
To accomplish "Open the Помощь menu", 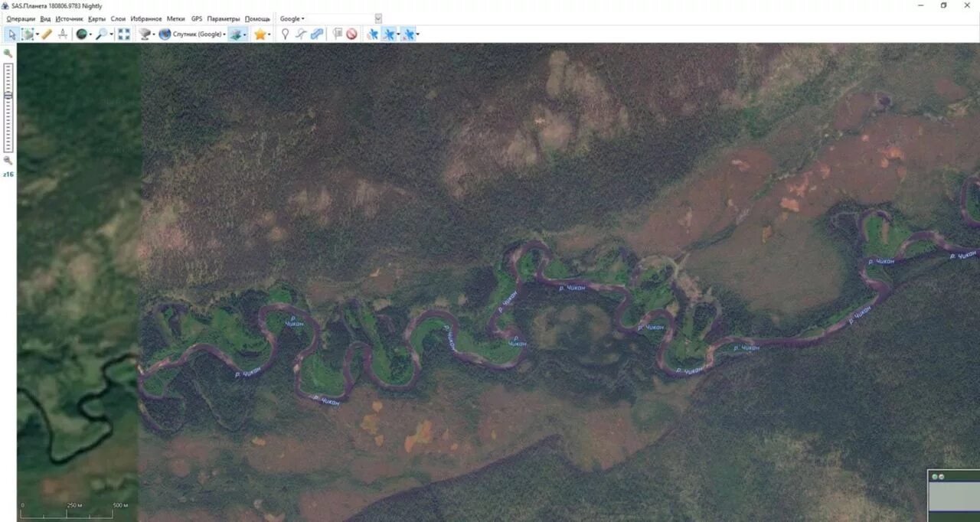I will point(257,18).
